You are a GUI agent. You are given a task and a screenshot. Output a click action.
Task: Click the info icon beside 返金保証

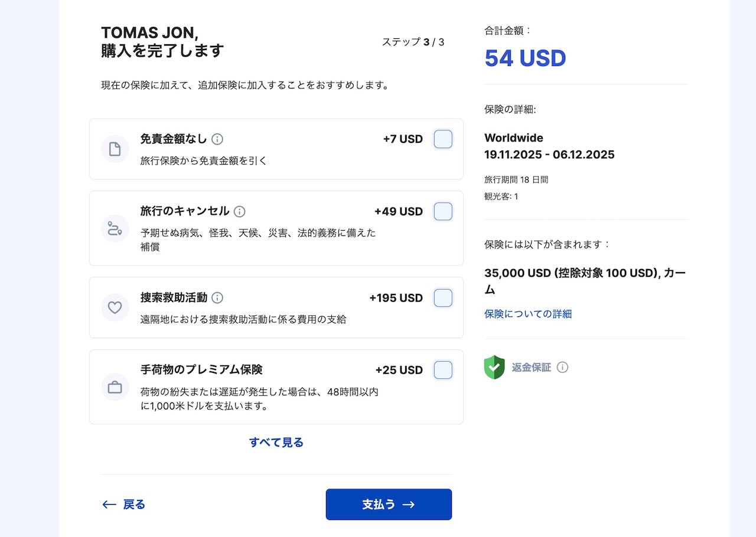562,367
